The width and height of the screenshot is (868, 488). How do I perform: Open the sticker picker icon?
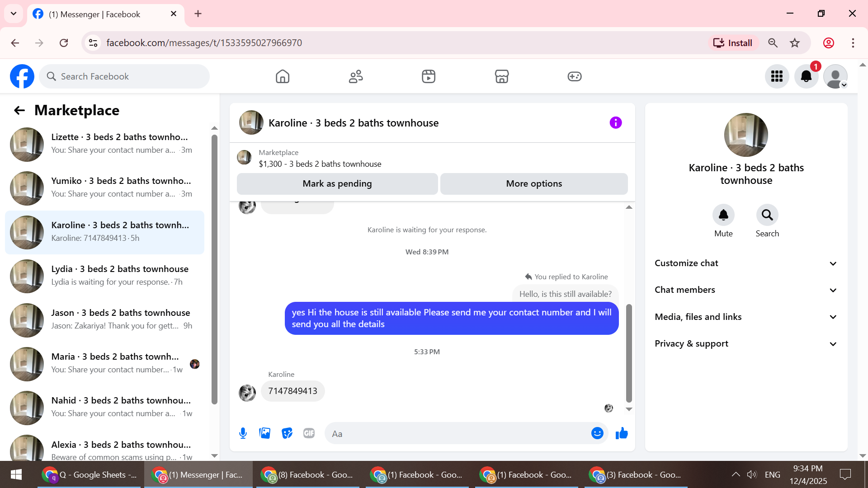coord(287,433)
